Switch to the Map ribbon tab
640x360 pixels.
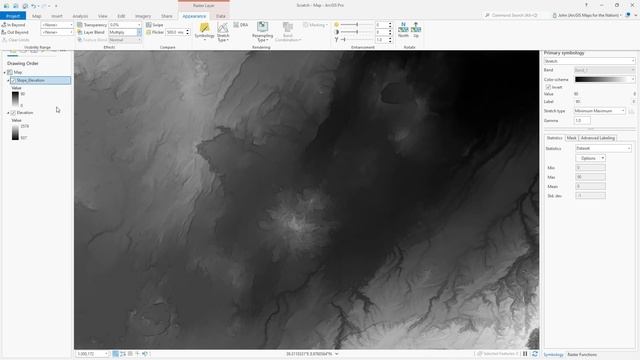(37, 16)
